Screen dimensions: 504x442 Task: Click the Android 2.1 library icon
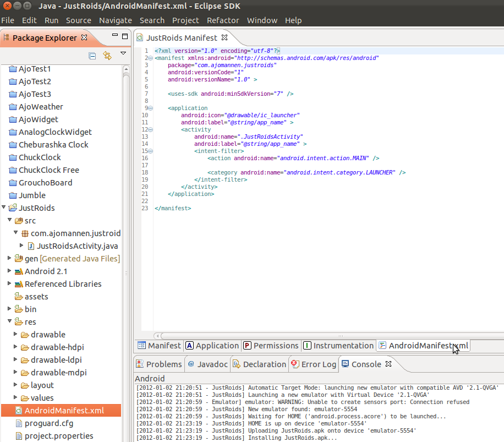(x=19, y=271)
